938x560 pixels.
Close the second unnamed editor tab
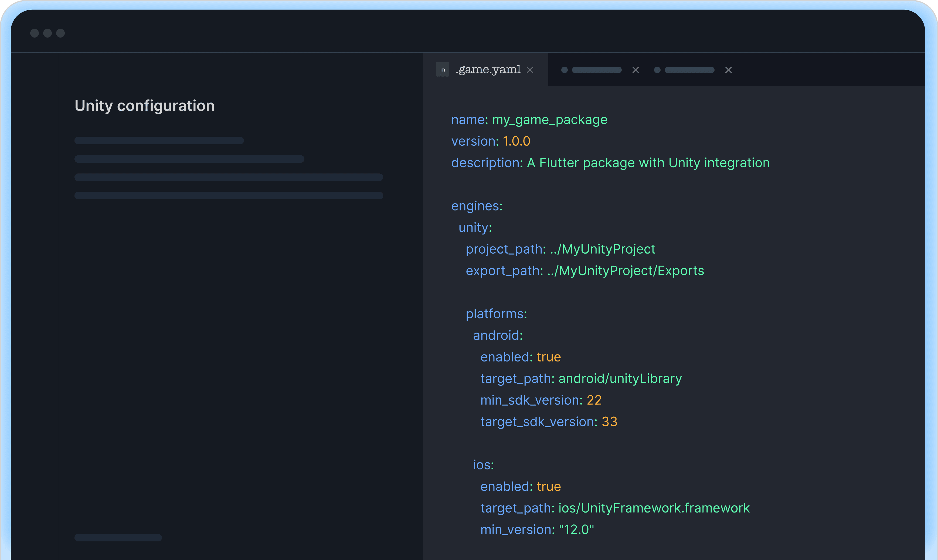(636, 70)
